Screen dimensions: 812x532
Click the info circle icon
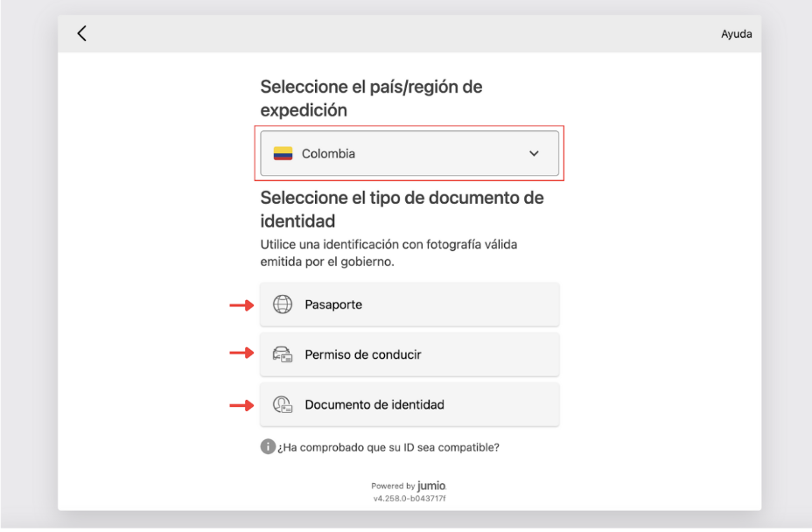coord(268,447)
